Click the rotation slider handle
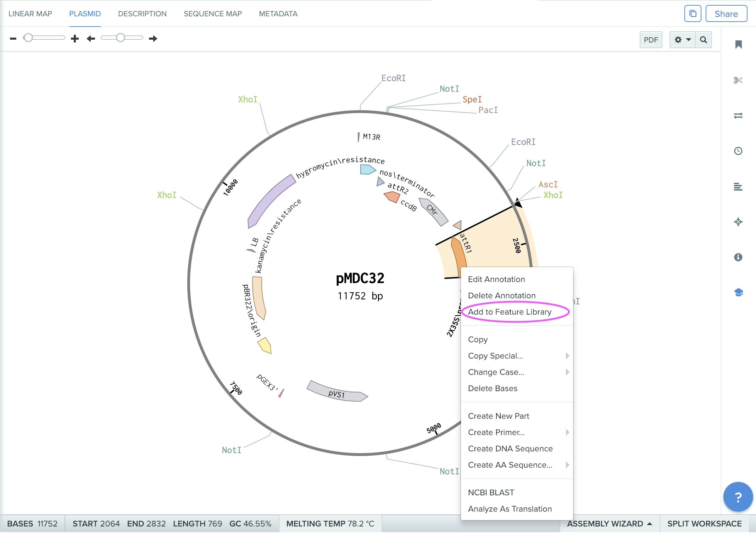 pos(121,37)
